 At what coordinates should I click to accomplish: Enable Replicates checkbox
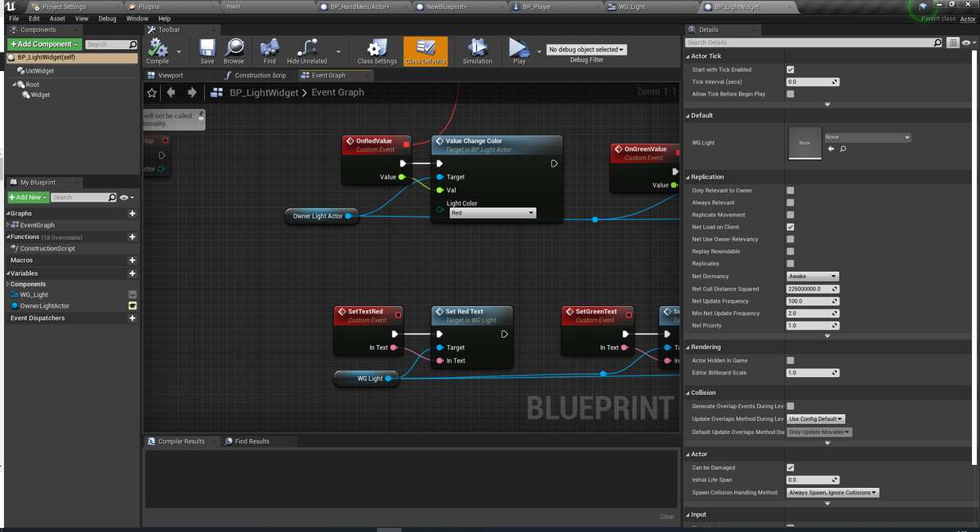790,264
